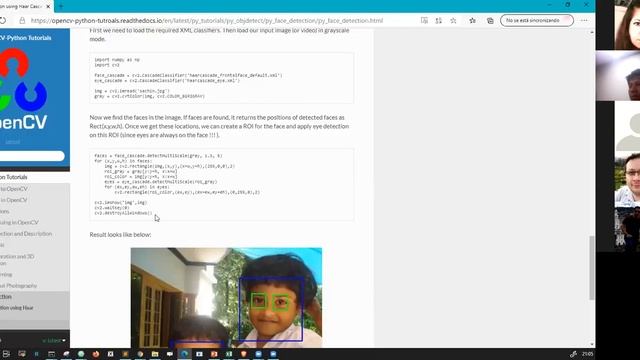Open 'Gui Features in OpenCV' sidebar entry
Image resolution: width=640 pixels, height=360 pixels.
click(x=14, y=200)
